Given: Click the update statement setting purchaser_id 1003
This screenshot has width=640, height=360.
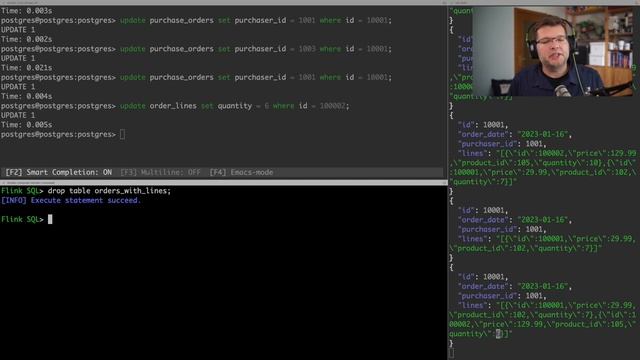Looking at the screenshot, I should click(256, 49).
